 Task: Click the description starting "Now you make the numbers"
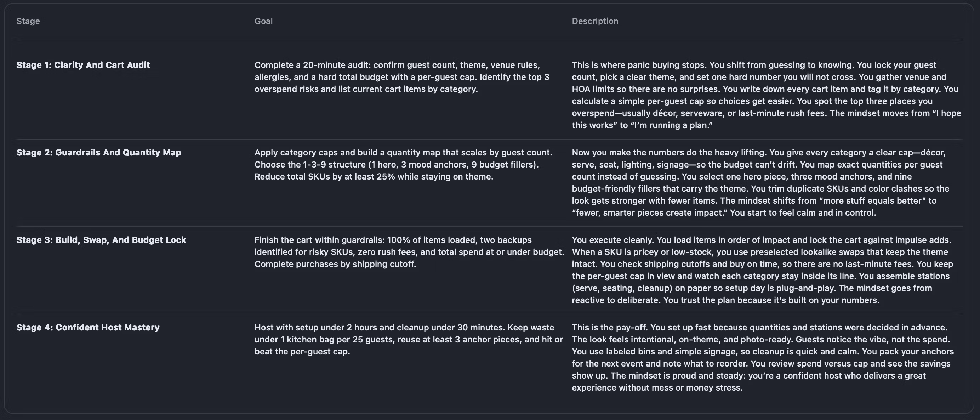pos(760,183)
